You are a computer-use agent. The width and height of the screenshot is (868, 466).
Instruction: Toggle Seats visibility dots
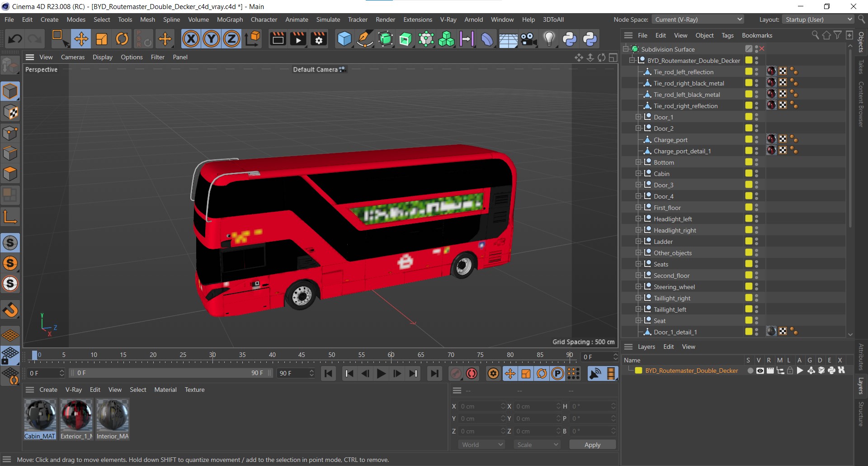756,264
